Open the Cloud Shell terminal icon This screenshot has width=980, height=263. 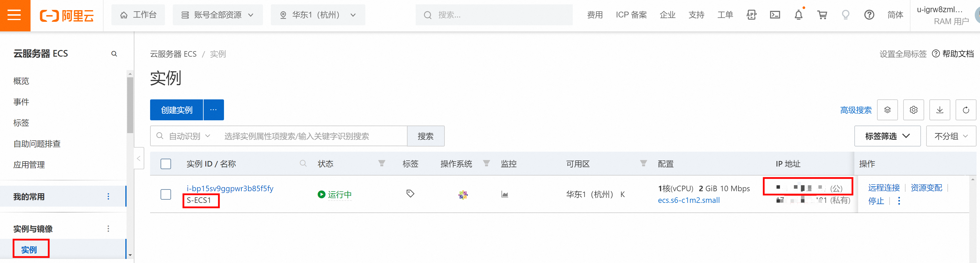coord(775,15)
